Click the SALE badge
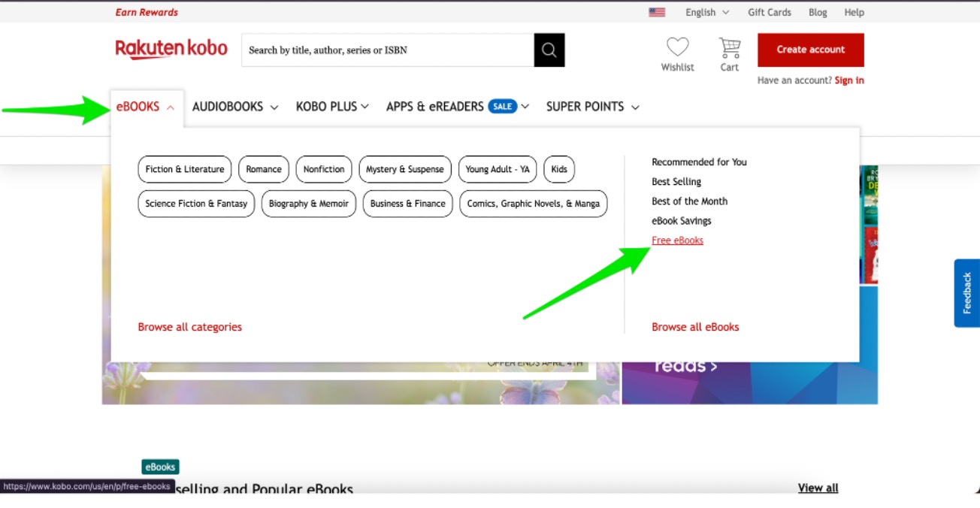 (x=502, y=106)
